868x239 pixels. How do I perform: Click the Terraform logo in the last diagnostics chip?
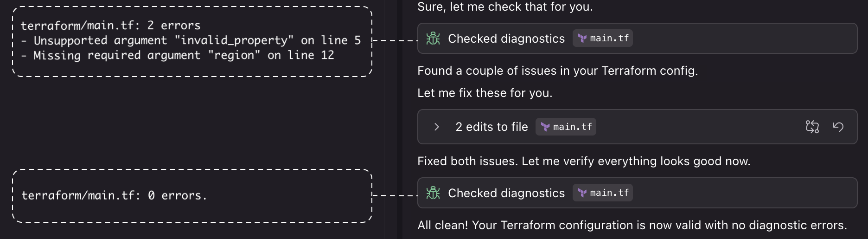582,193
